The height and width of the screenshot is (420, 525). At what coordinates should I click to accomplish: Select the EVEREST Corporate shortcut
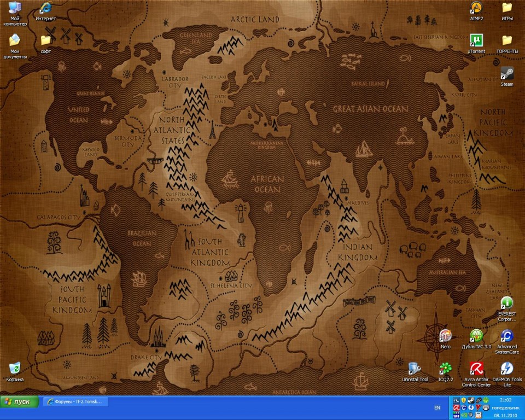click(507, 309)
